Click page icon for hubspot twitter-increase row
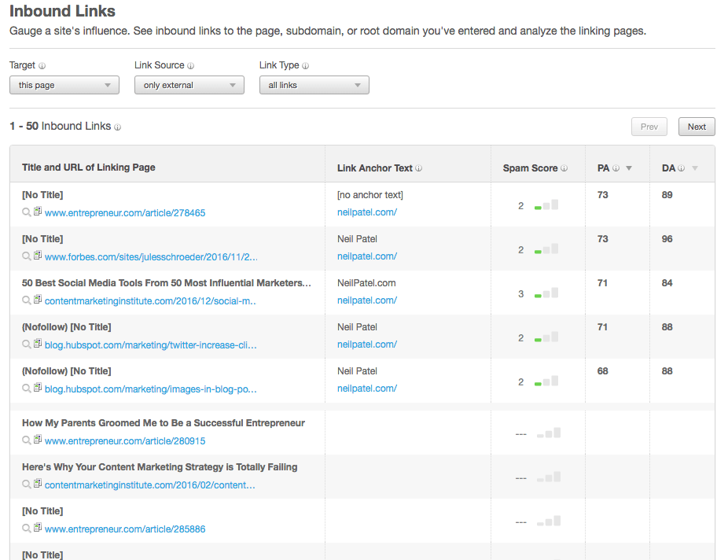728x560 pixels. (x=38, y=344)
